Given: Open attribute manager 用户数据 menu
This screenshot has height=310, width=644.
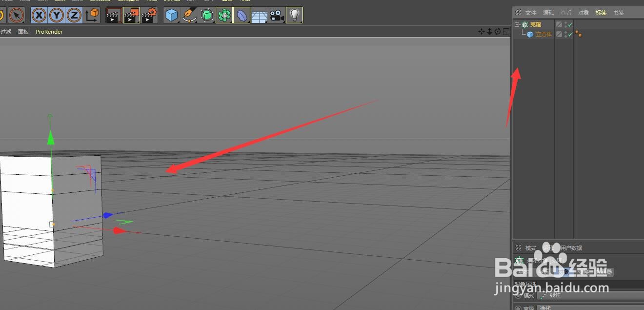Looking at the screenshot, I should (x=571, y=248).
